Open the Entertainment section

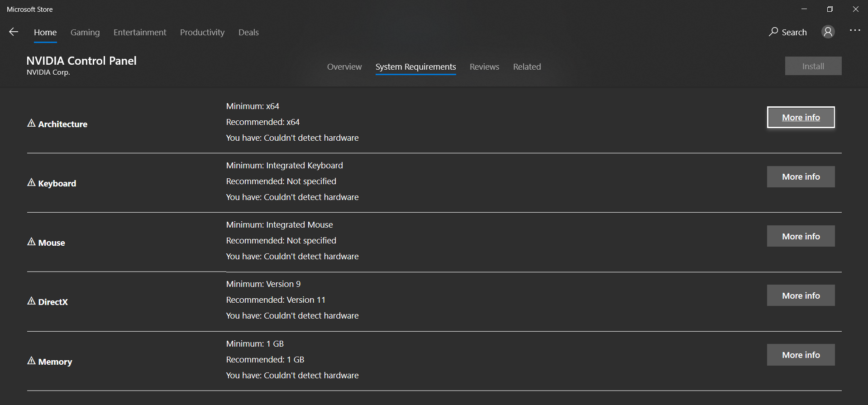pyautogui.click(x=140, y=33)
